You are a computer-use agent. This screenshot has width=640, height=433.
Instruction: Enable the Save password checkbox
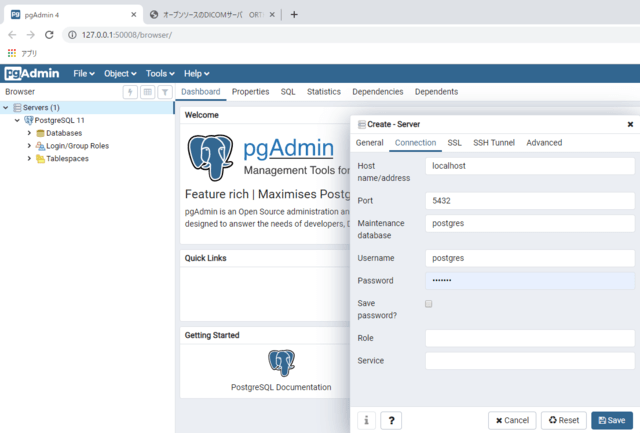[429, 303]
